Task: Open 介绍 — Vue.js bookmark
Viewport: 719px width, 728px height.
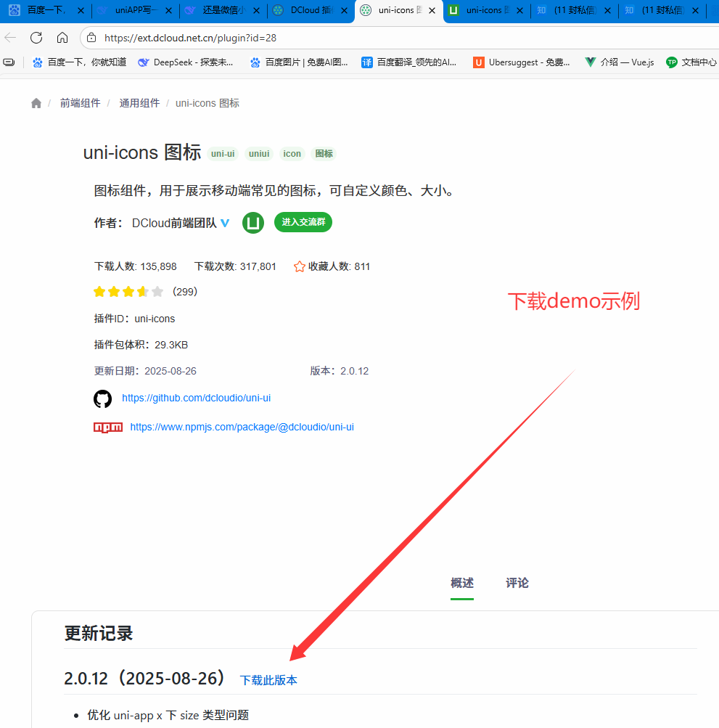Action: pos(619,62)
